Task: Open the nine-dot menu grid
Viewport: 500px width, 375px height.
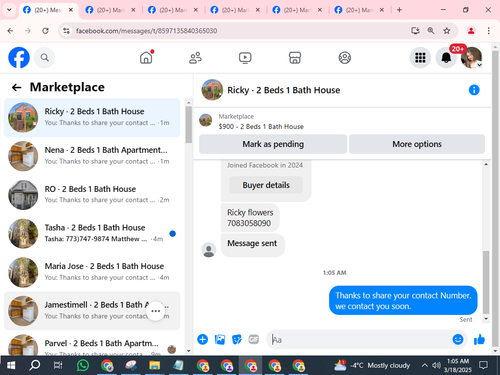Action: [420, 58]
